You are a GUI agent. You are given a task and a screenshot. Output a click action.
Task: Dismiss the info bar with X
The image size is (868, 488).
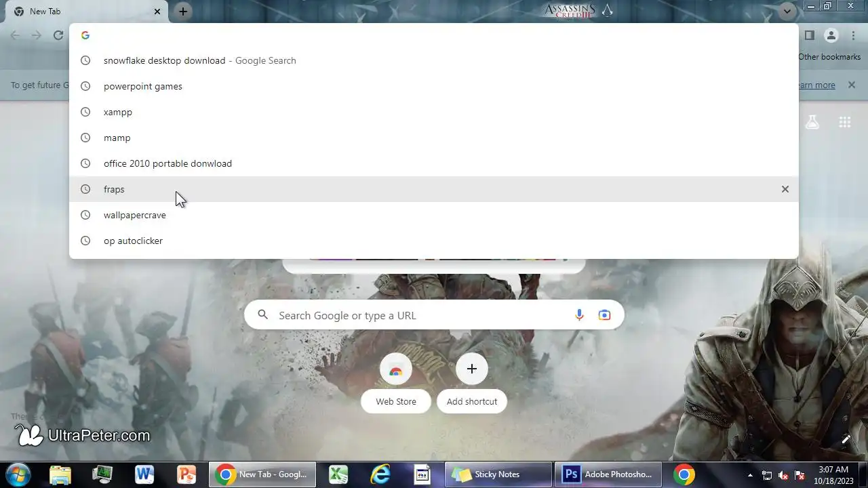(x=851, y=85)
